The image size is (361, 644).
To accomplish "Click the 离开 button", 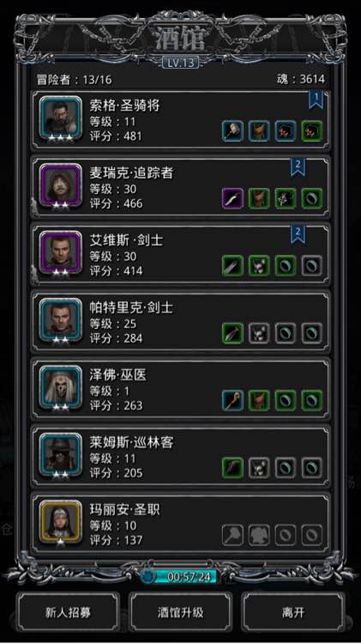I will pos(293,612).
